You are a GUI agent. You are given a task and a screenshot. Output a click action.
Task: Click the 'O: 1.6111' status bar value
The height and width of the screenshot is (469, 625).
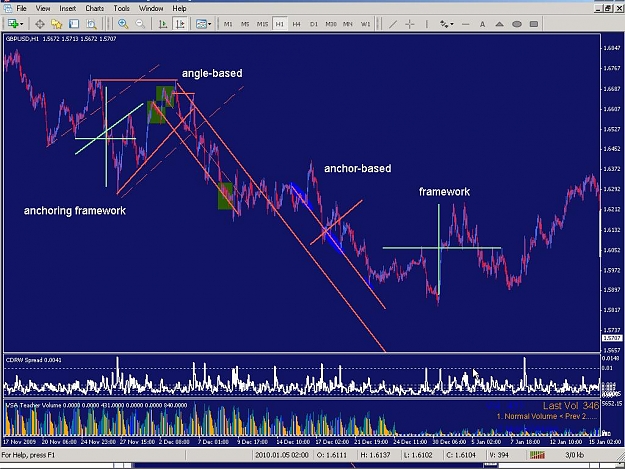pos(332,455)
